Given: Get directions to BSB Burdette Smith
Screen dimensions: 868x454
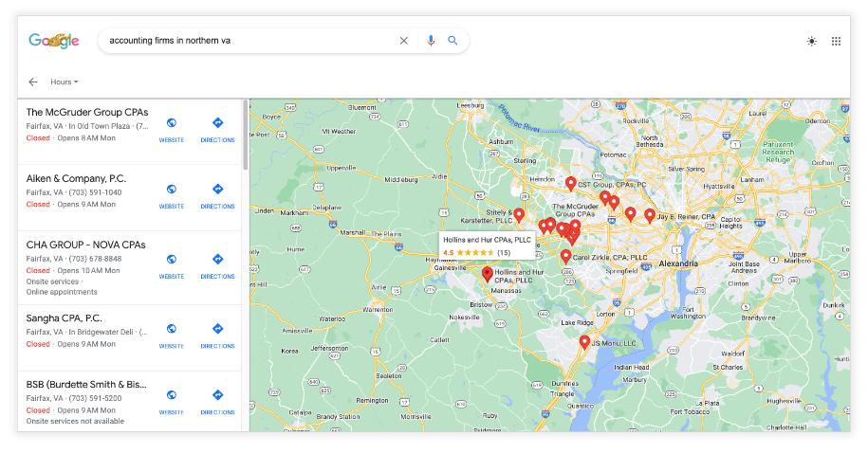Looking at the screenshot, I should tap(217, 403).
